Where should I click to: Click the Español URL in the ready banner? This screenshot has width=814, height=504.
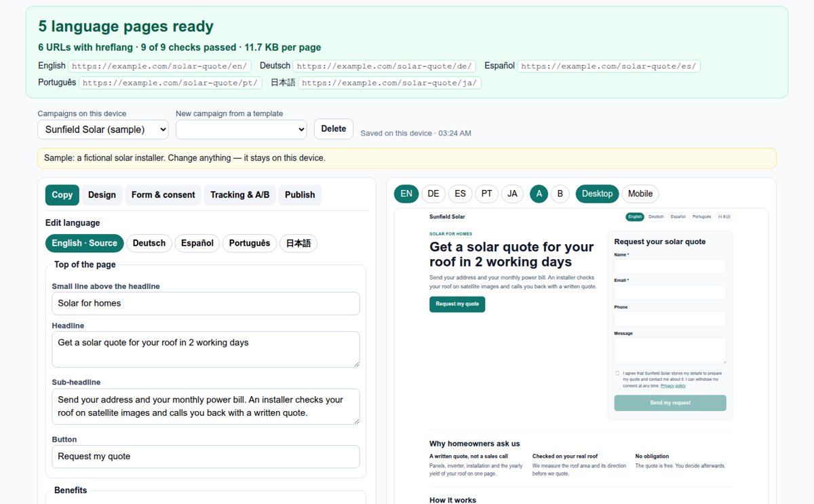[x=608, y=66]
